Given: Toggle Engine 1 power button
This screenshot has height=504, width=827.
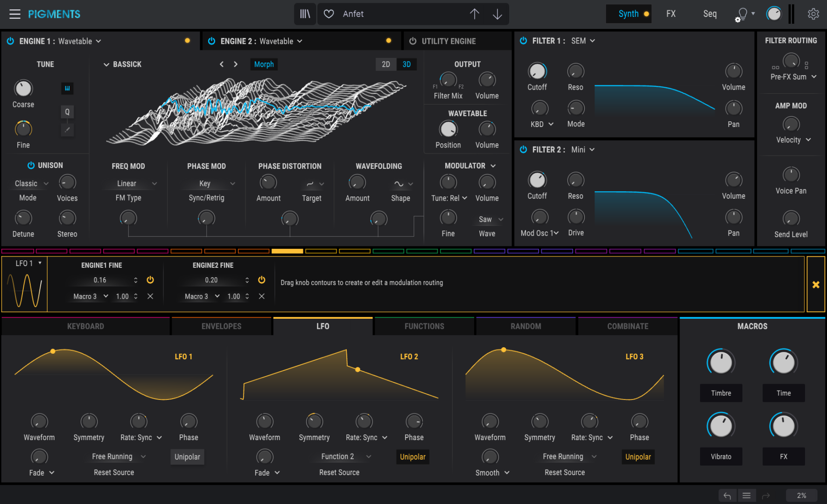Looking at the screenshot, I should click(x=10, y=41).
